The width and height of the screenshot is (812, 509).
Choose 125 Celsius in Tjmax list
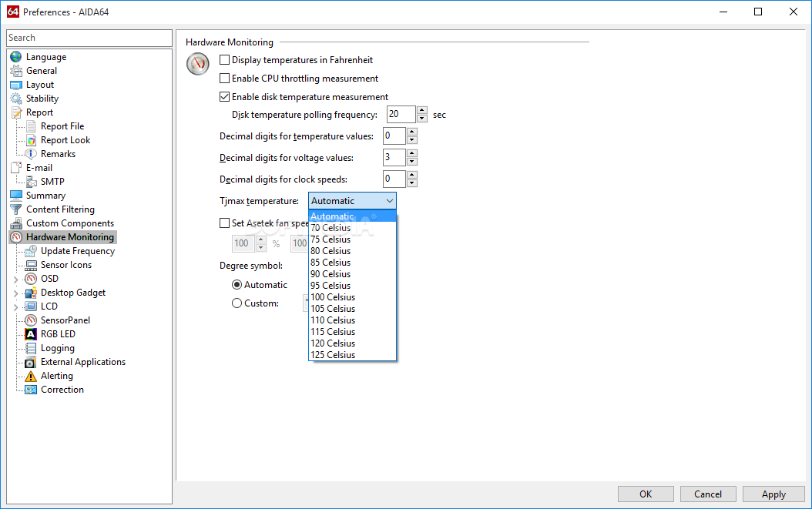click(x=352, y=355)
